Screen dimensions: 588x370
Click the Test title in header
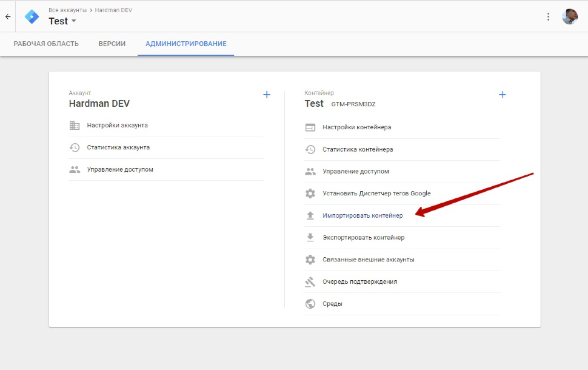[58, 21]
